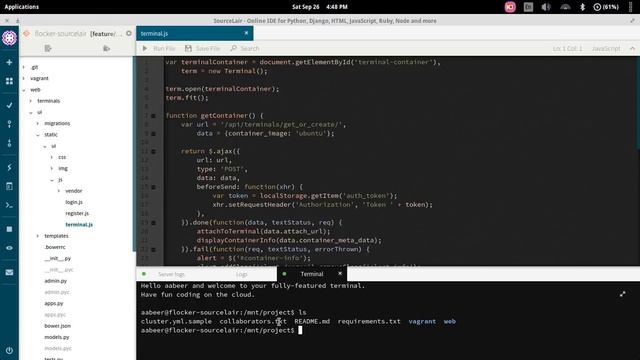This screenshot has width=640, height=360.
Task: Expand the terminals folder
Action: pos(31,101)
